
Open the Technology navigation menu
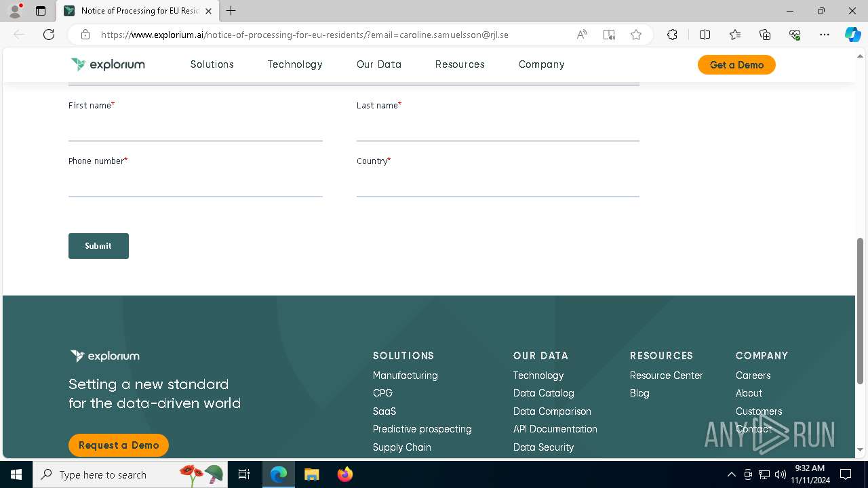click(x=295, y=64)
